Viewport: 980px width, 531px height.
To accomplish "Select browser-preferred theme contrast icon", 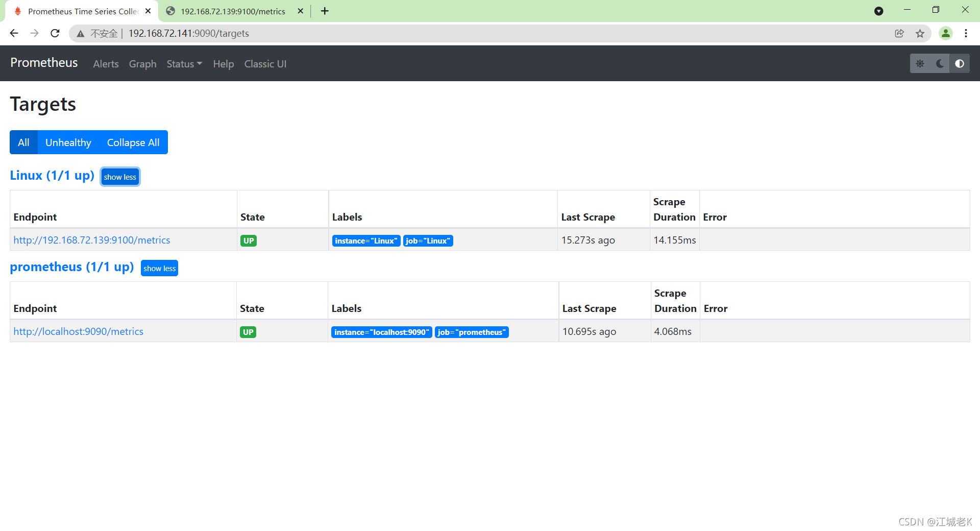I will click(x=960, y=63).
